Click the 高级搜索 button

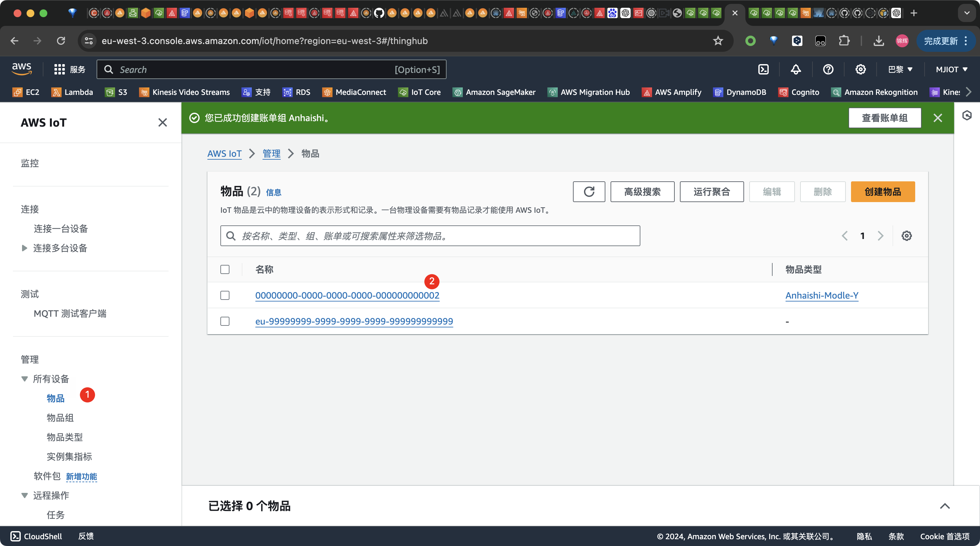click(642, 192)
